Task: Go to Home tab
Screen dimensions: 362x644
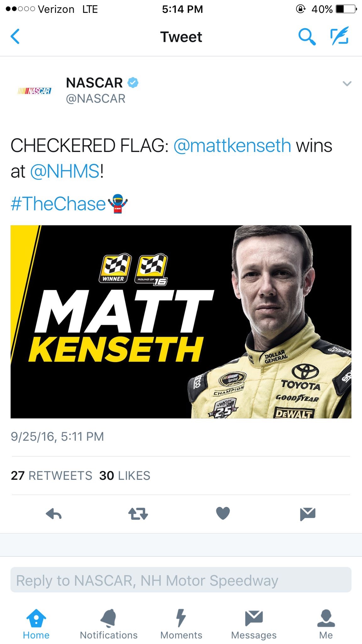Action: click(36, 624)
